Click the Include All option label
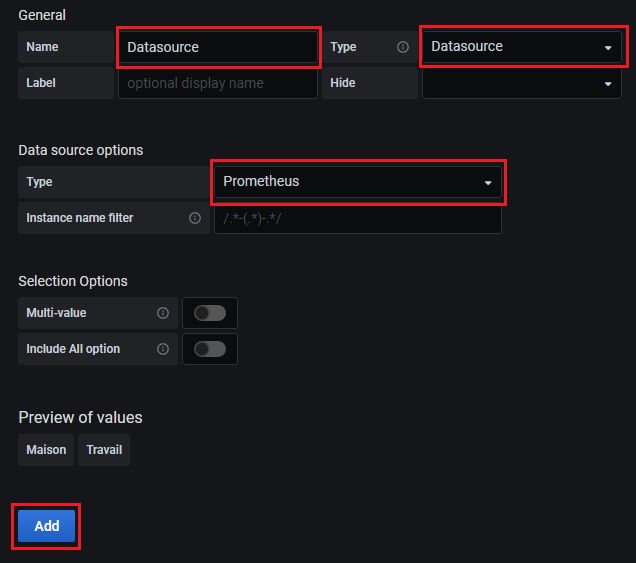This screenshot has height=563, width=636. click(x=73, y=349)
